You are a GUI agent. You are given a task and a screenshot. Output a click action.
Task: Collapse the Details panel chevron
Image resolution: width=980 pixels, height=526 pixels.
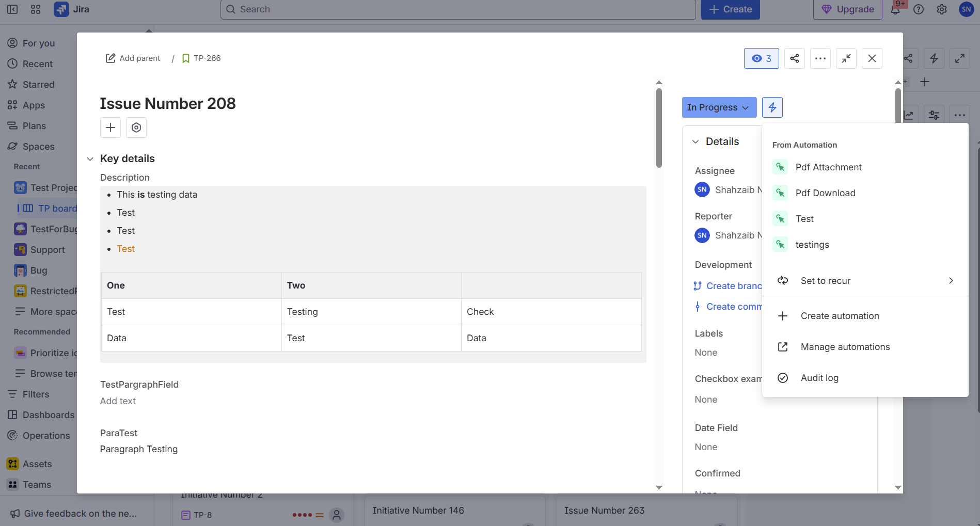pyautogui.click(x=696, y=142)
